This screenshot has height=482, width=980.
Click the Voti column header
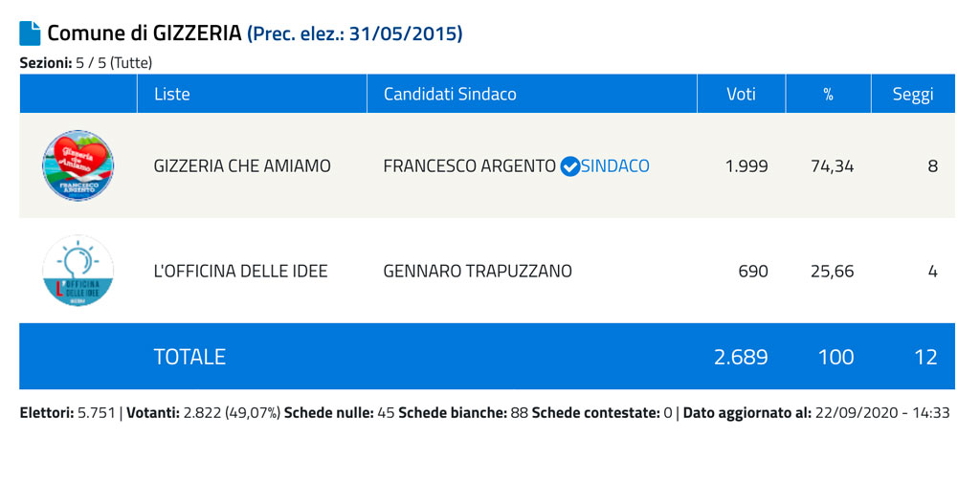click(x=742, y=95)
